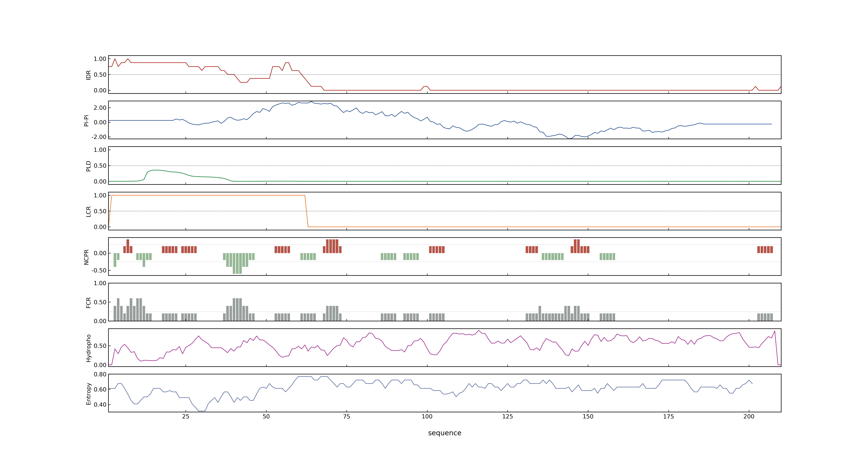Click x-axis tick label 25
868x463 pixels.
tap(186, 416)
